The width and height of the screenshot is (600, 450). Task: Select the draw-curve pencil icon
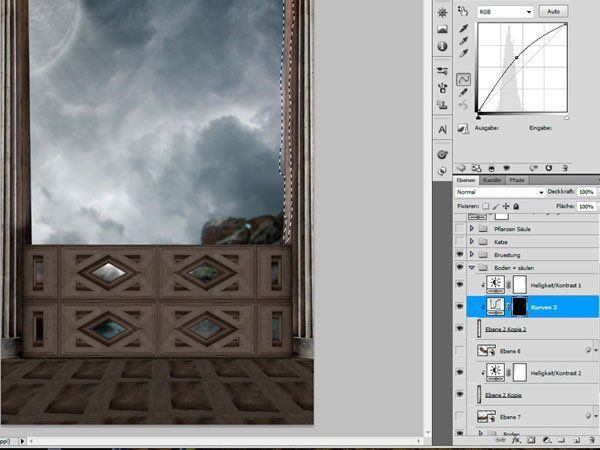(463, 92)
